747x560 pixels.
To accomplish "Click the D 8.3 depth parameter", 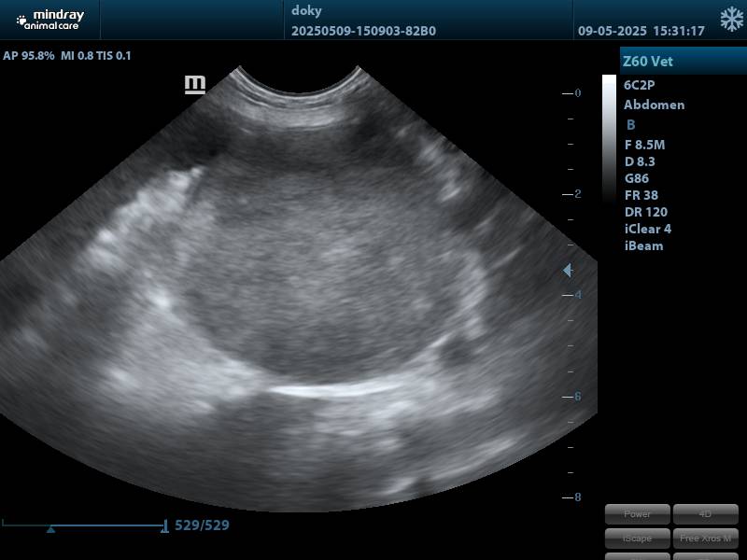I will pos(640,161).
